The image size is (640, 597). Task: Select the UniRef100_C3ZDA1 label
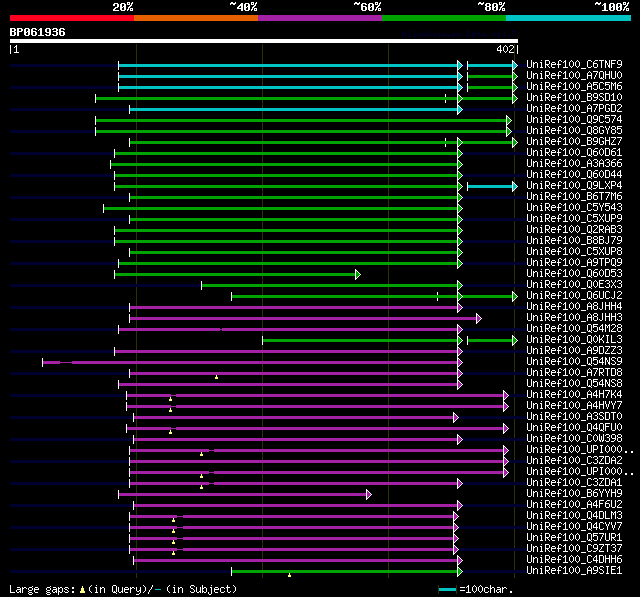(x=574, y=483)
